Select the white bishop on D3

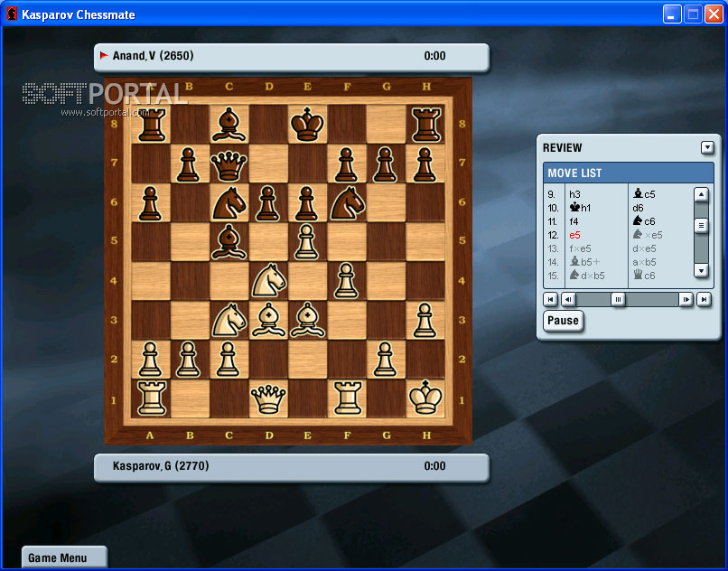coord(268,319)
